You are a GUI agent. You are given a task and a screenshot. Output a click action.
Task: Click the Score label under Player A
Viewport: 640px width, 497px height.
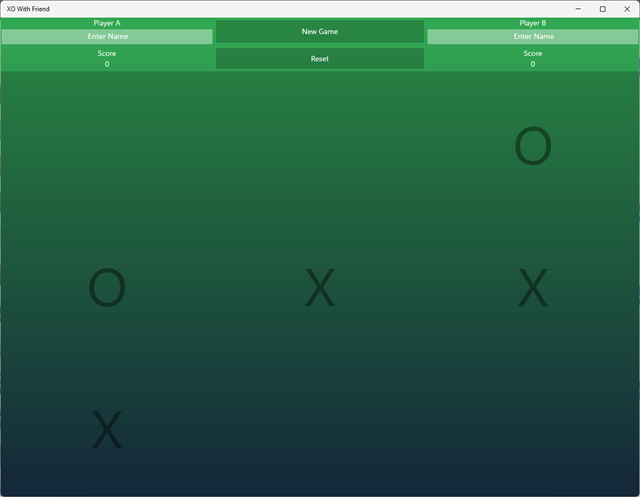pyautogui.click(x=107, y=53)
